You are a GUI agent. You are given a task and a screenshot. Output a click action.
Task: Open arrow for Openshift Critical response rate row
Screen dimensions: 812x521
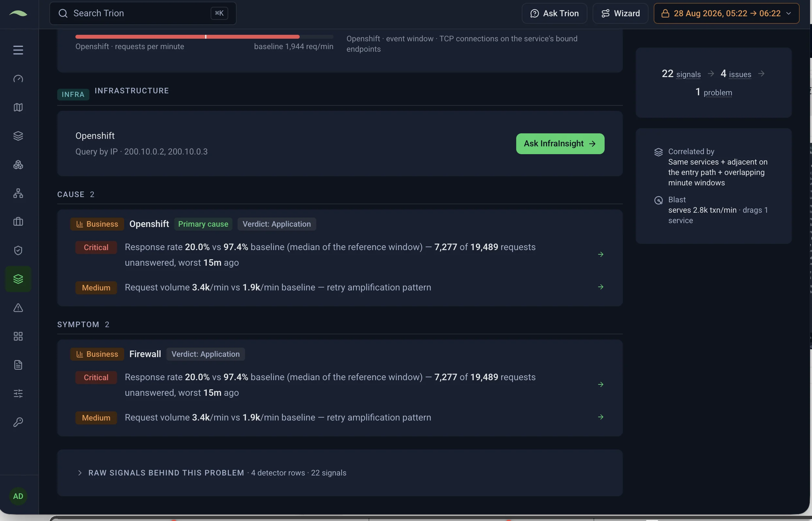[x=601, y=254]
